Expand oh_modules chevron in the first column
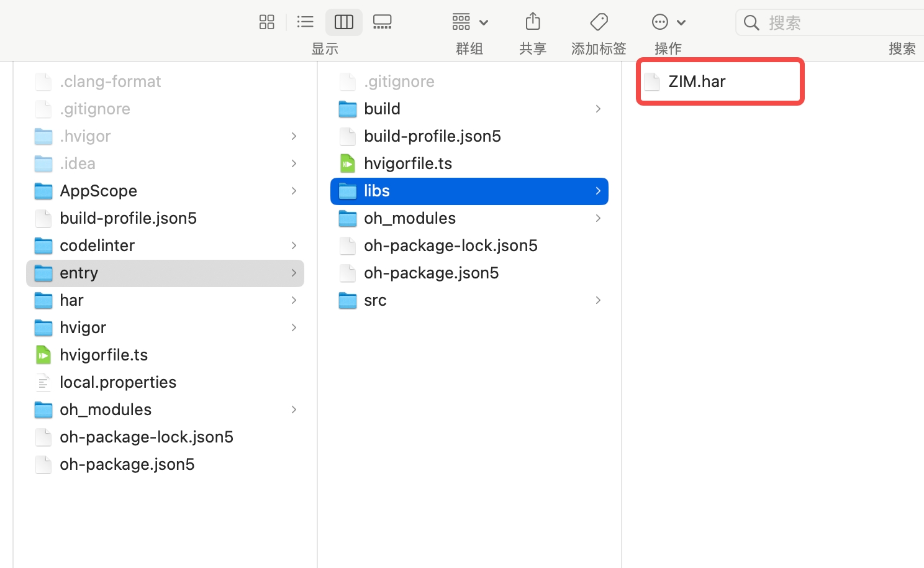924x568 pixels. [294, 410]
